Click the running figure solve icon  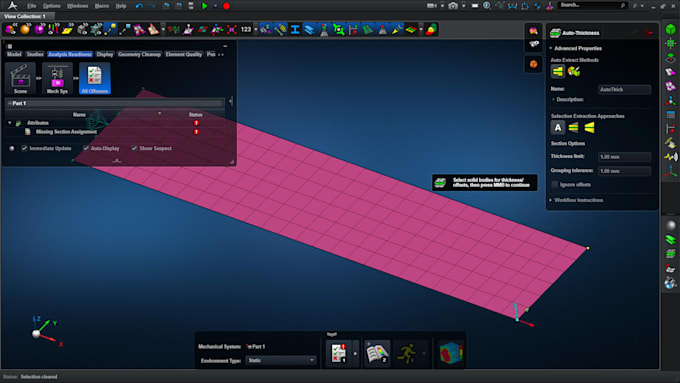(406, 353)
